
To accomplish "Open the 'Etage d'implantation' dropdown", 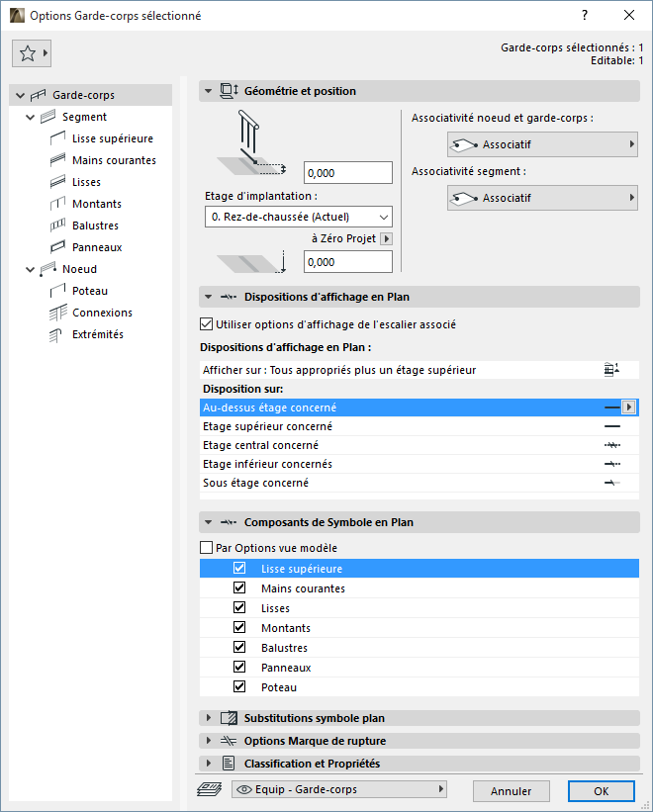I will pyautogui.click(x=299, y=217).
